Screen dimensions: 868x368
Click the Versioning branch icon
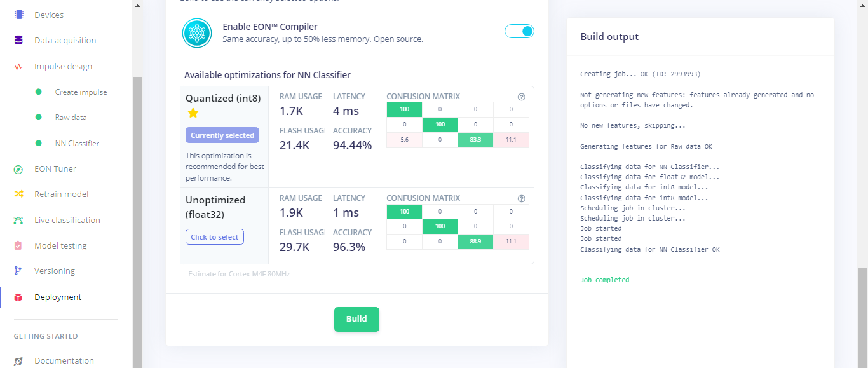18,271
